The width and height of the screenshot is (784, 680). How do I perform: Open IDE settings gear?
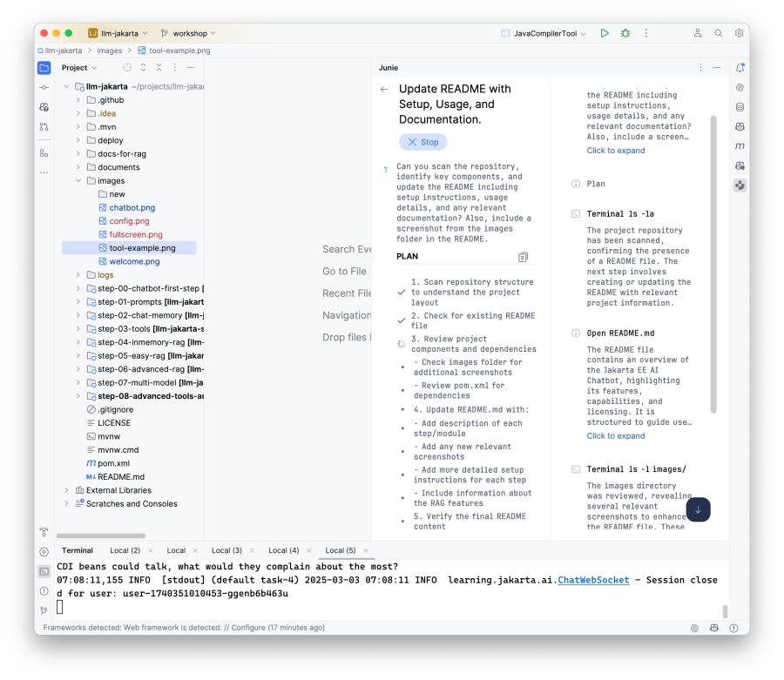(739, 33)
